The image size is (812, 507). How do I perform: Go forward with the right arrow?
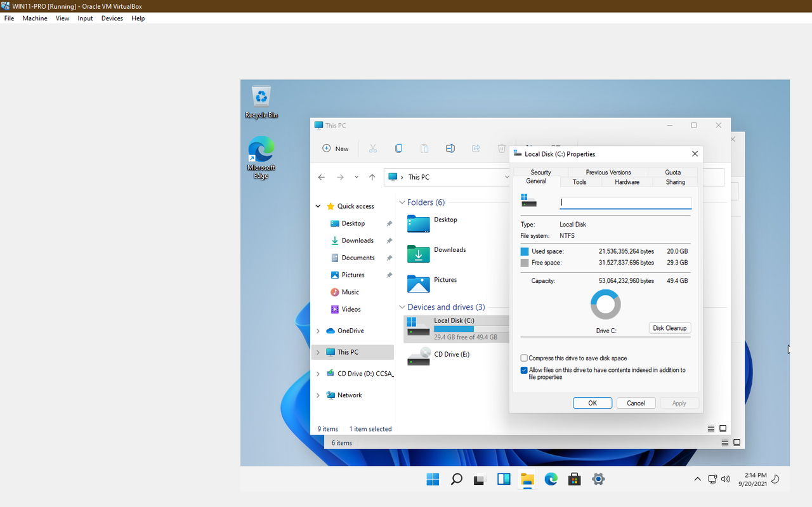(x=340, y=177)
